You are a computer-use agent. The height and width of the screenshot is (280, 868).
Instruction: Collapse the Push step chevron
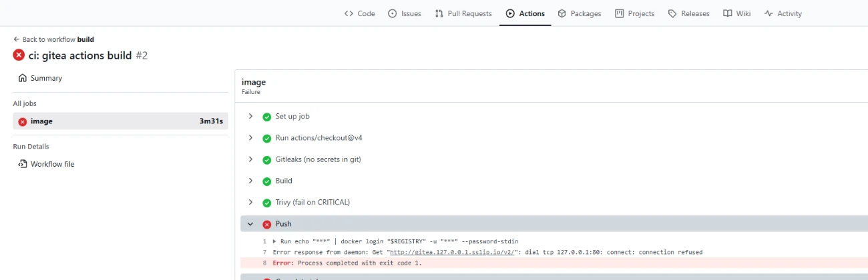[x=250, y=224]
